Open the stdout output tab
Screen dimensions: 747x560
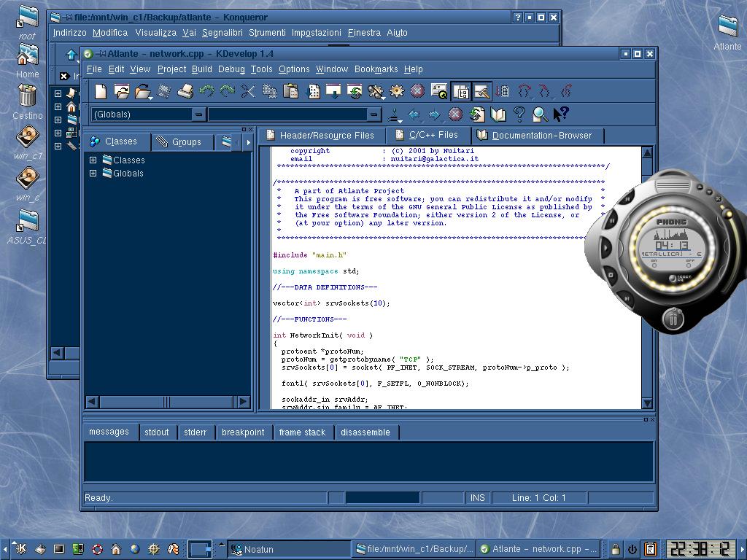pyautogui.click(x=157, y=432)
